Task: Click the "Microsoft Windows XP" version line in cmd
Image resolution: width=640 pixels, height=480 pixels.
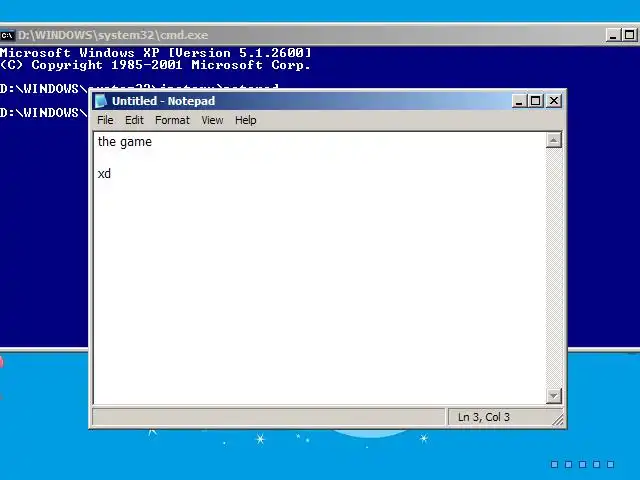Action: pos(156,53)
